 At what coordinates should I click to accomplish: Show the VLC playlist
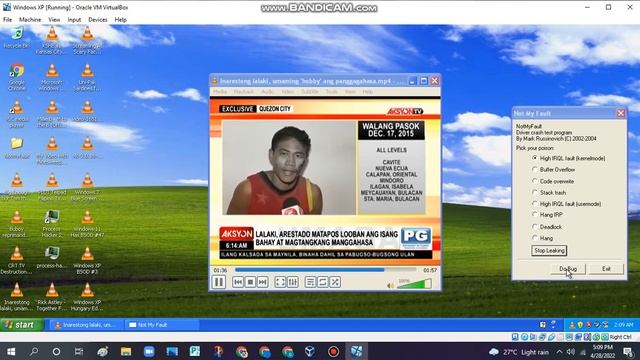click(x=310, y=282)
